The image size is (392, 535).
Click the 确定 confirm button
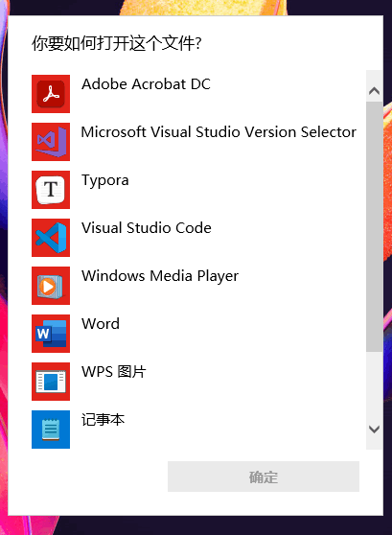pos(264,477)
